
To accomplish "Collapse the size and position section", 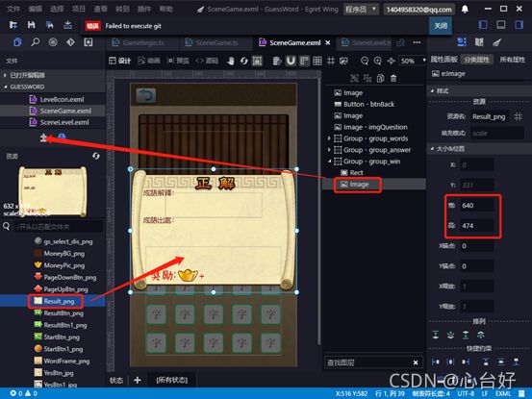I will pyautogui.click(x=432, y=149).
